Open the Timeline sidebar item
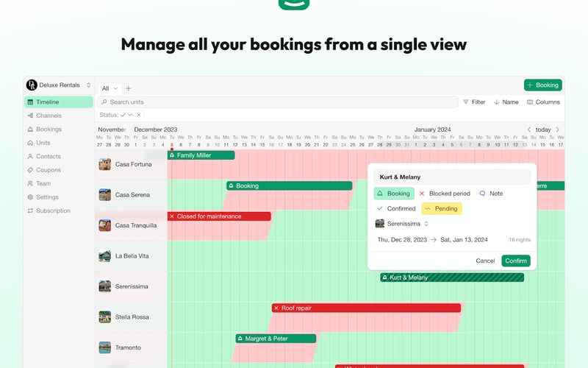Viewport: 588px width, 368px height. [59, 102]
